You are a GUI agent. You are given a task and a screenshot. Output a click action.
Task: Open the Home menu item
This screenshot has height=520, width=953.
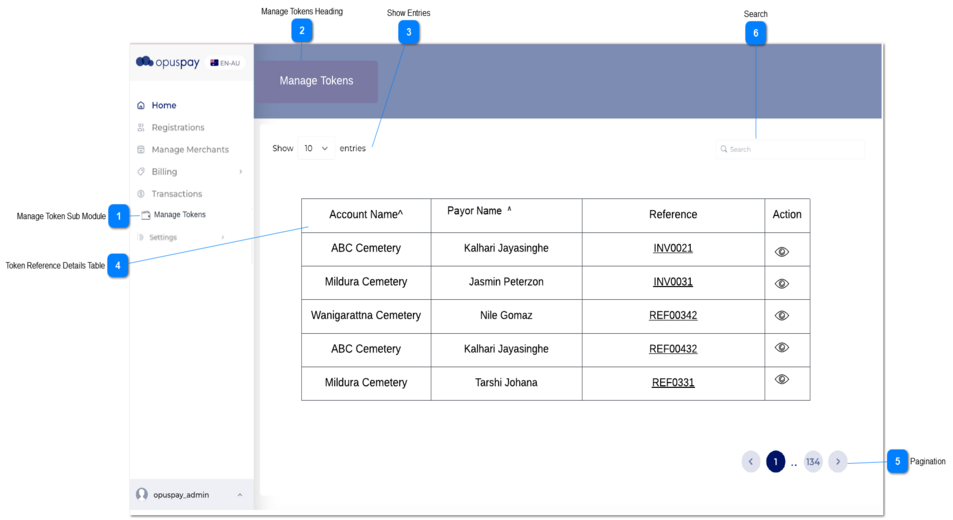point(164,105)
